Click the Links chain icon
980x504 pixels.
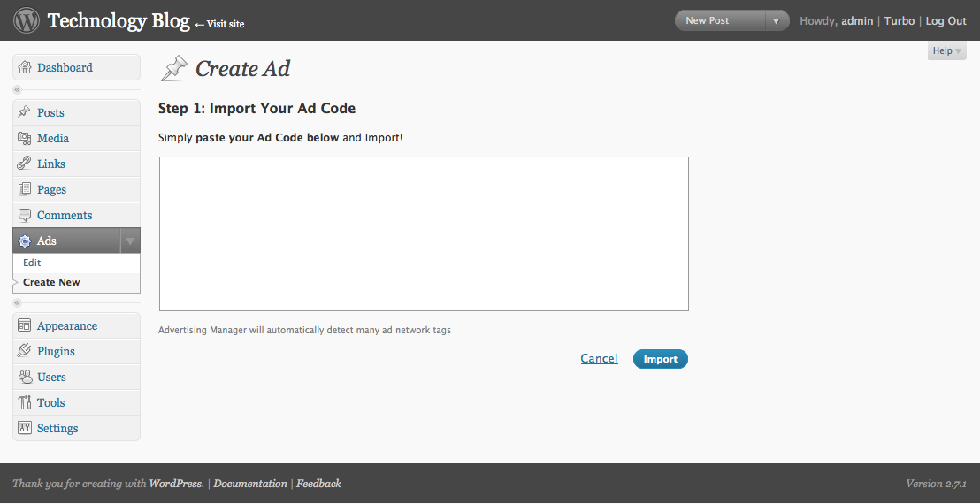click(x=25, y=164)
